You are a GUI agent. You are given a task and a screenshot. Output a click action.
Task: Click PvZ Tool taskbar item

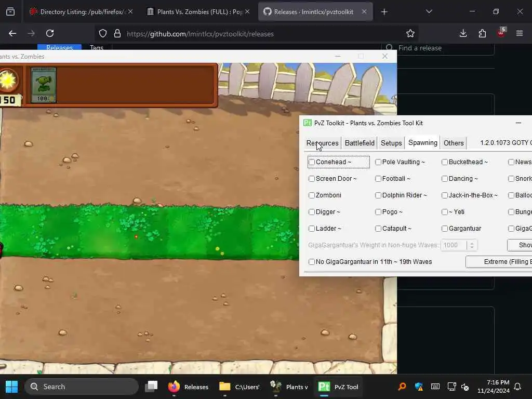click(338, 387)
